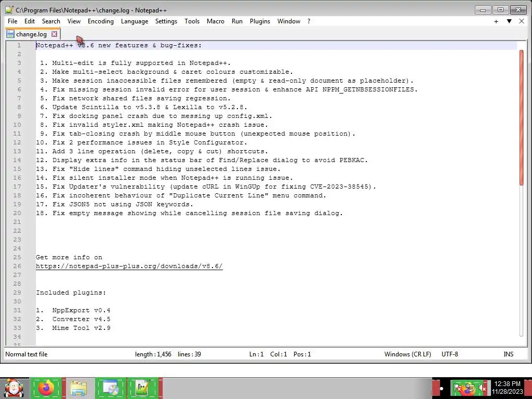
Task: Open the Macro menu
Action: tap(216, 21)
